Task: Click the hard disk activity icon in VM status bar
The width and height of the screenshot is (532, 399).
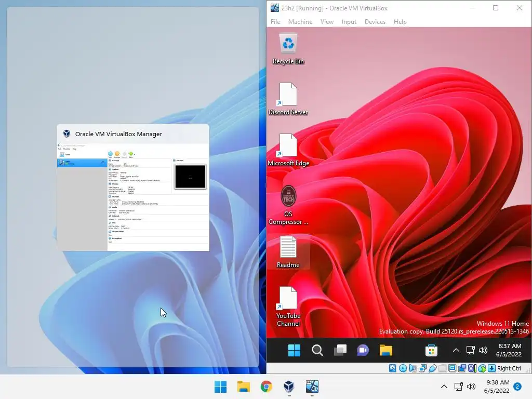Action: click(x=393, y=368)
